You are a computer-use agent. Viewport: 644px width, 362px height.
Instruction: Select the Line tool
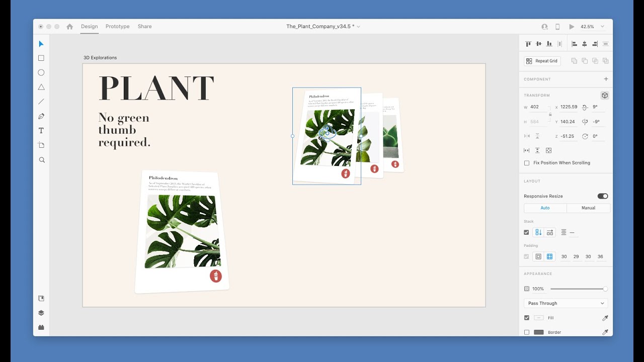click(x=41, y=102)
